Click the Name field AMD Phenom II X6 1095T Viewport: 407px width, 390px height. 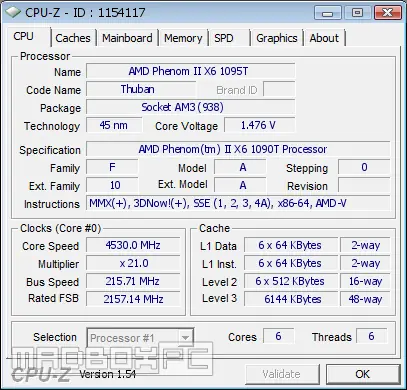pyautogui.click(x=190, y=71)
